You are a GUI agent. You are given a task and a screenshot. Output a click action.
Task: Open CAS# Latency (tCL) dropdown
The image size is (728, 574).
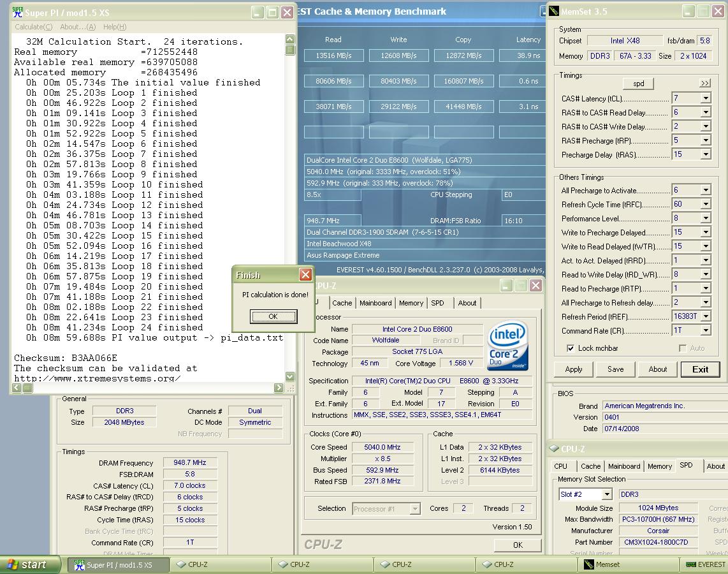[706, 98]
